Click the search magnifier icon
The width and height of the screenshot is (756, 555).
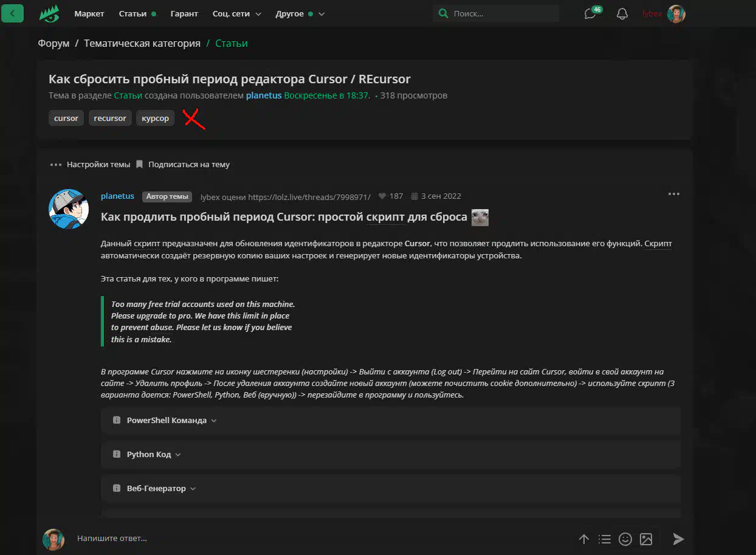pos(443,13)
